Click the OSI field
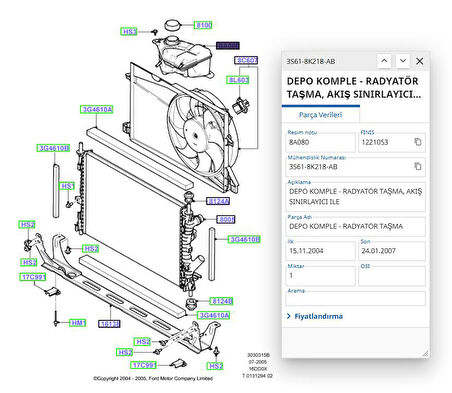 pyautogui.click(x=392, y=276)
